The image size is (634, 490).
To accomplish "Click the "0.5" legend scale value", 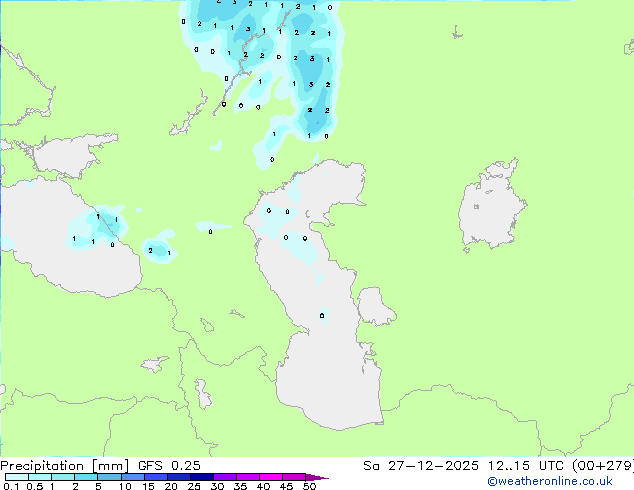I will click(x=35, y=486).
